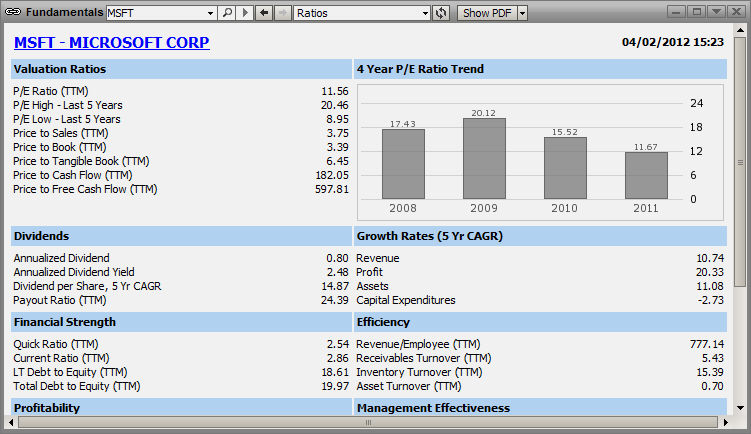This screenshot has height=434, width=751.
Task: Click the Profit growth value 20.33
Action: click(710, 272)
